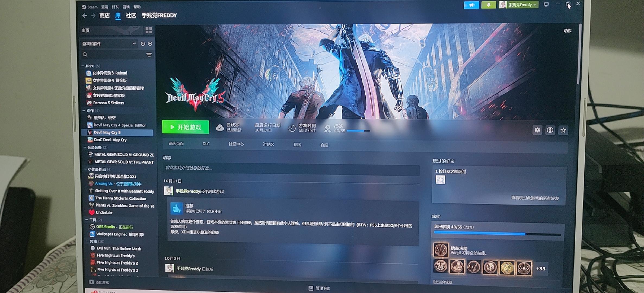Viewport: 644px width, 293px height.
Task: Select Persona 5 Strikers in library
Action: [x=108, y=103]
